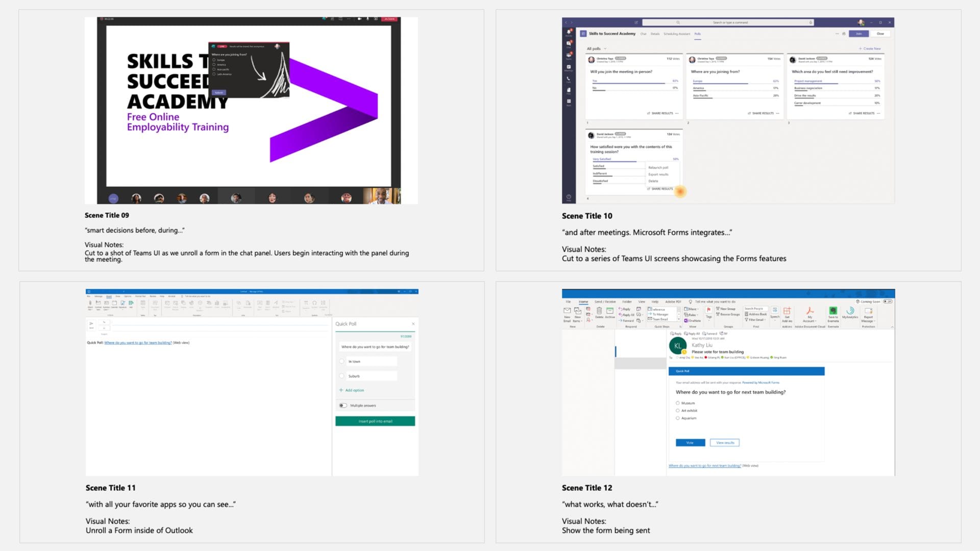Click MyAnalytics icon in Outlook ribbon
Image resolution: width=980 pixels, height=551 pixels.
click(x=850, y=311)
